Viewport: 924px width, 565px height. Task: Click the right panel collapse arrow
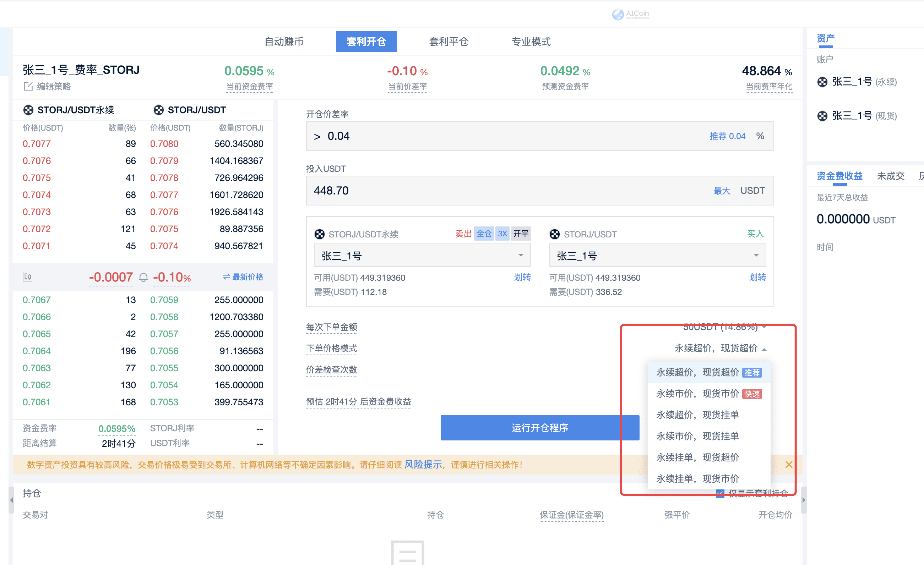804,500
